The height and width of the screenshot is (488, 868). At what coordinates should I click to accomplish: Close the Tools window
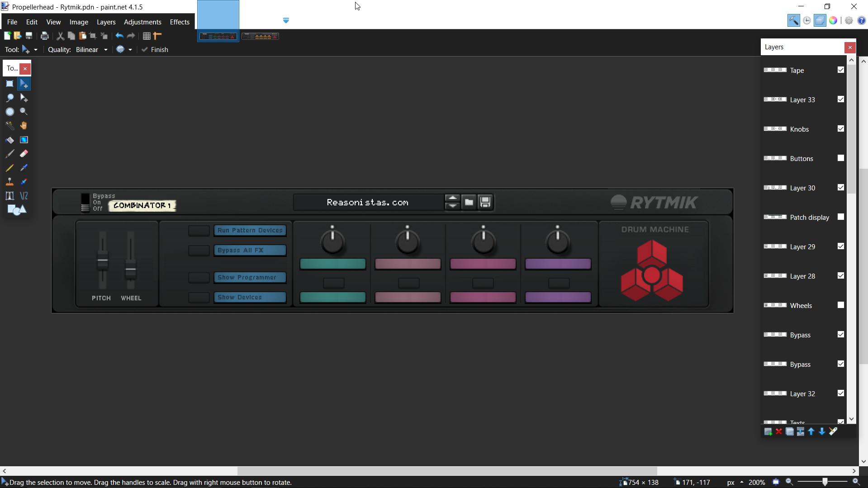(25, 68)
